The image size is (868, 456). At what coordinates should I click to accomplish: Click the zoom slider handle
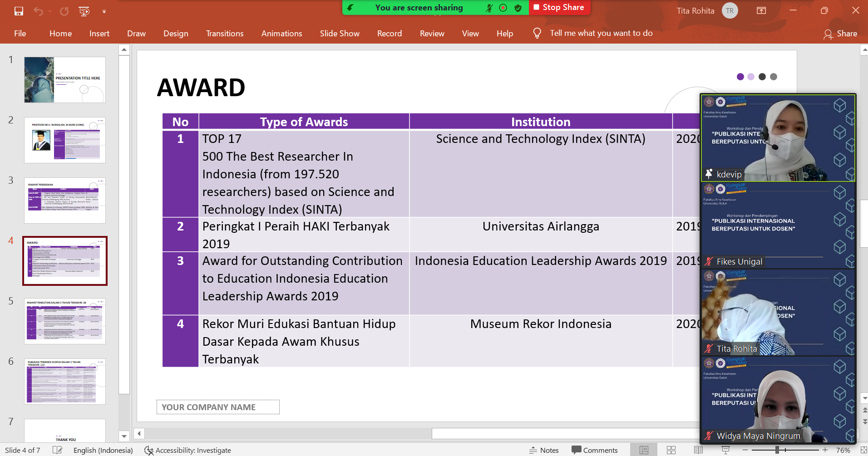pyautogui.click(x=777, y=450)
